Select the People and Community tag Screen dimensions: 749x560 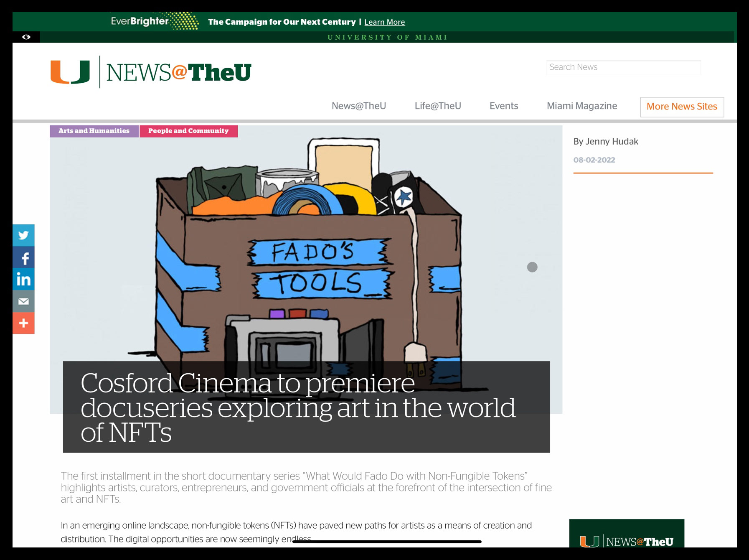[x=188, y=131]
